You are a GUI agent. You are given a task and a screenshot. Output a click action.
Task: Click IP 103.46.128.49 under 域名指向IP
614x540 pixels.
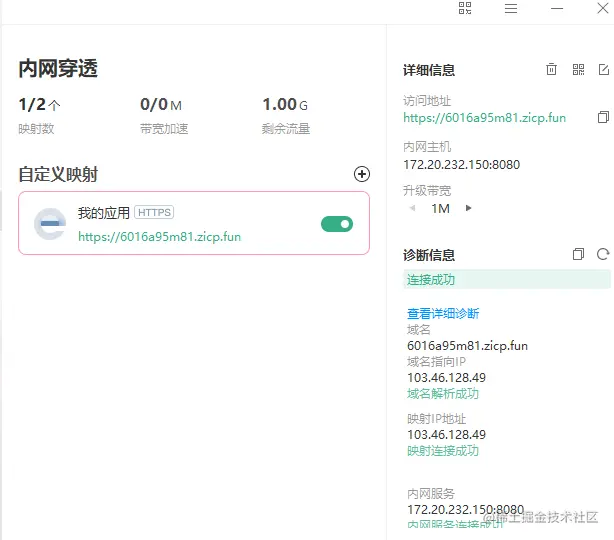point(446,377)
